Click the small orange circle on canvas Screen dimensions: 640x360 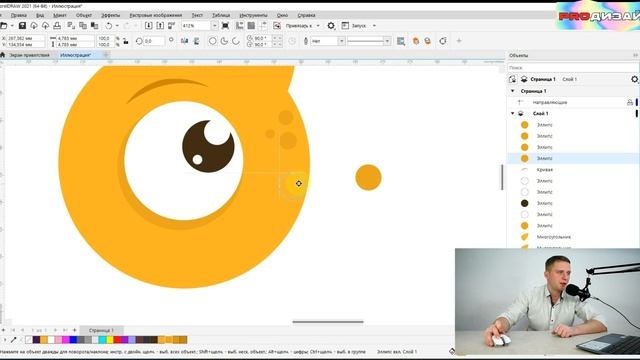click(x=368, y=178)
